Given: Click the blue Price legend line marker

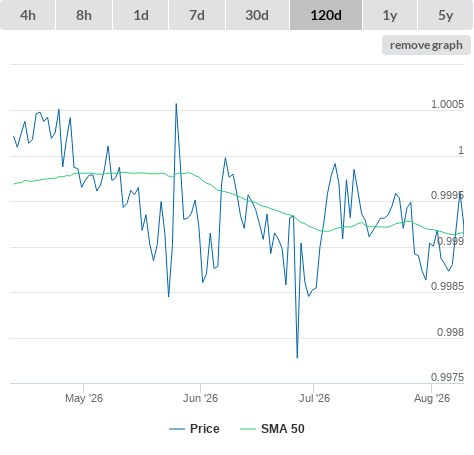Looking at the screenshot, I should pos(177,429).
